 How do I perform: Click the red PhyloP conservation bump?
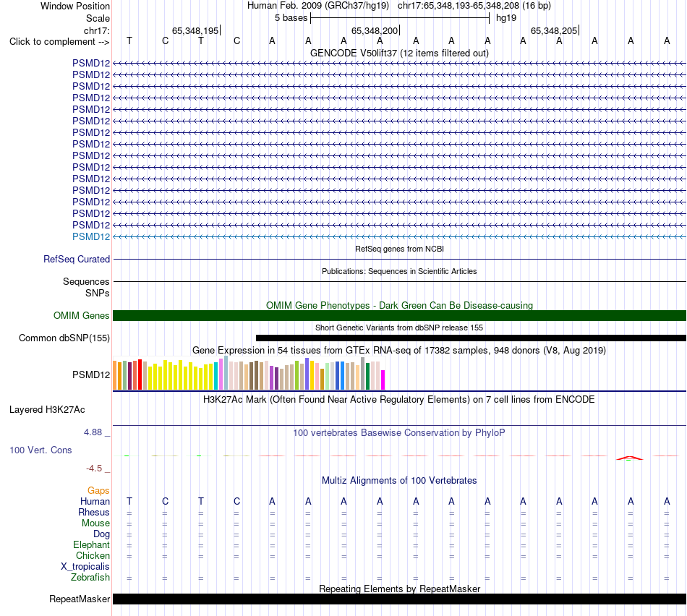click(x=630, y=458)
